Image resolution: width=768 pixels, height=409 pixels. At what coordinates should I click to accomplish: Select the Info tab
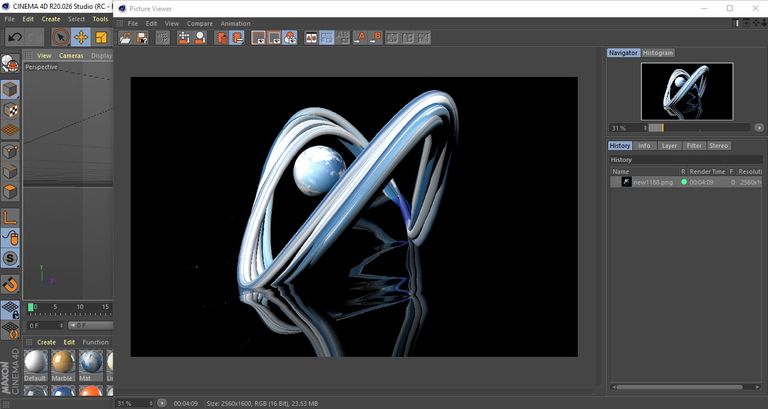[x=644, y=146]
